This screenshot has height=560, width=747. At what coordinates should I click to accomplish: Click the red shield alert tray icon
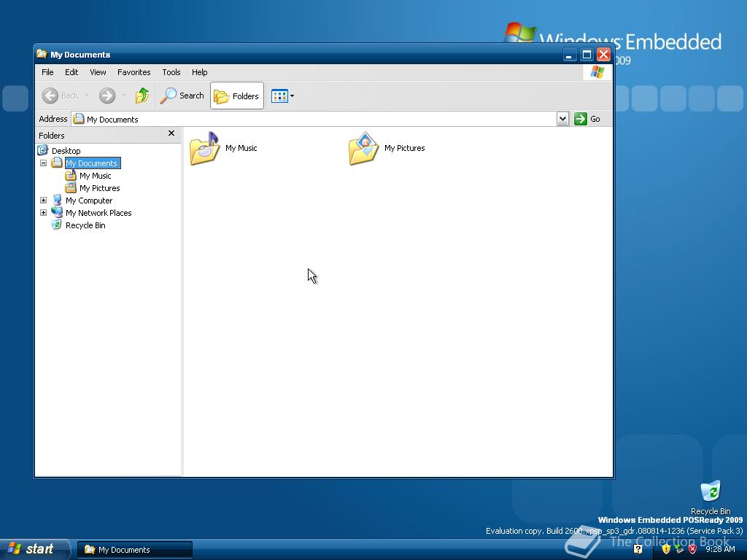tap(693, 549)
